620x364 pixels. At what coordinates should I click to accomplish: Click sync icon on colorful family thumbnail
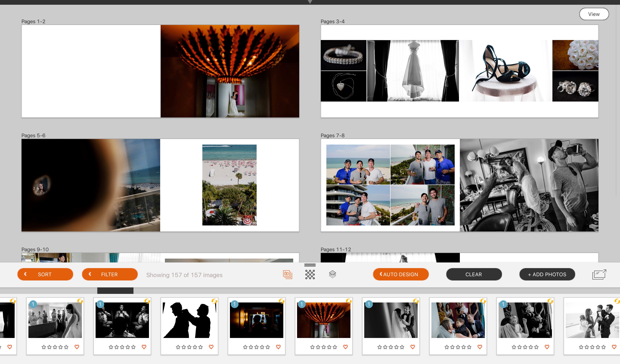pyautogui.click(x=483, y=301)
